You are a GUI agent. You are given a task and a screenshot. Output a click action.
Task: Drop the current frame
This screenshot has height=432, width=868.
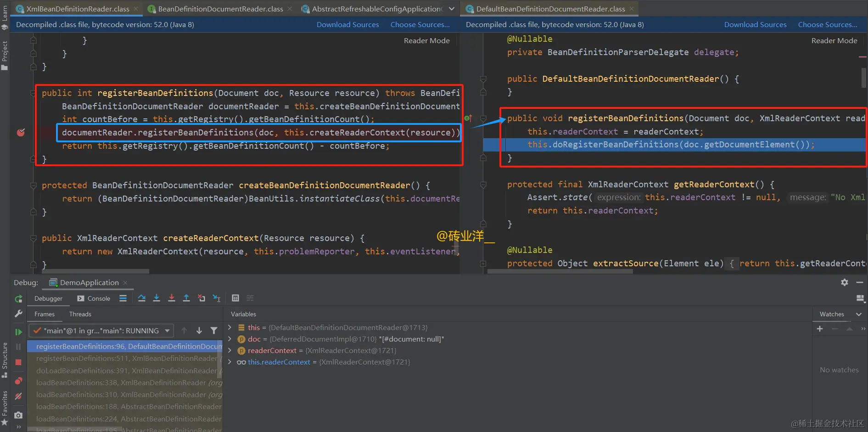pyautogui.click(x=202, y=298)
